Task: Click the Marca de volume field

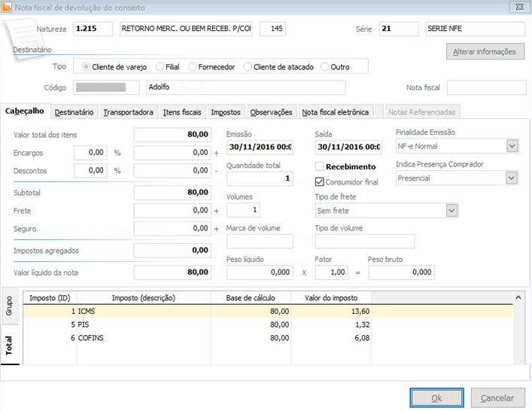Action: click(x=260, y=242)
